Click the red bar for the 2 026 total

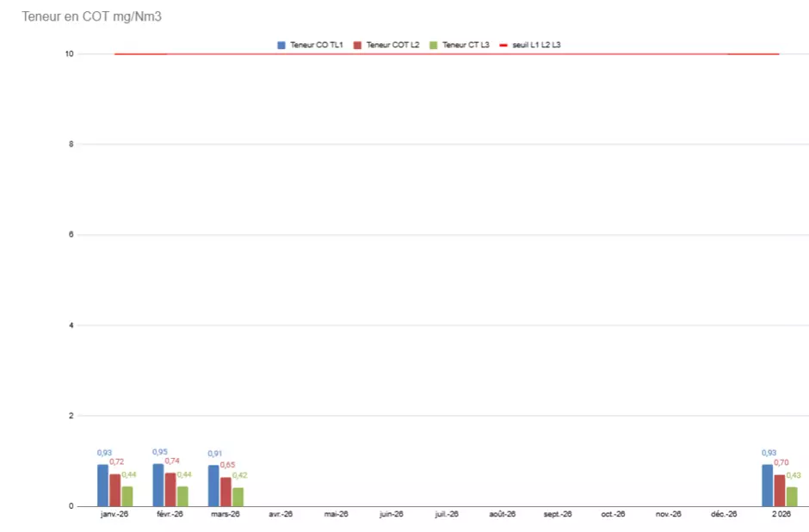tap(780, 491)
